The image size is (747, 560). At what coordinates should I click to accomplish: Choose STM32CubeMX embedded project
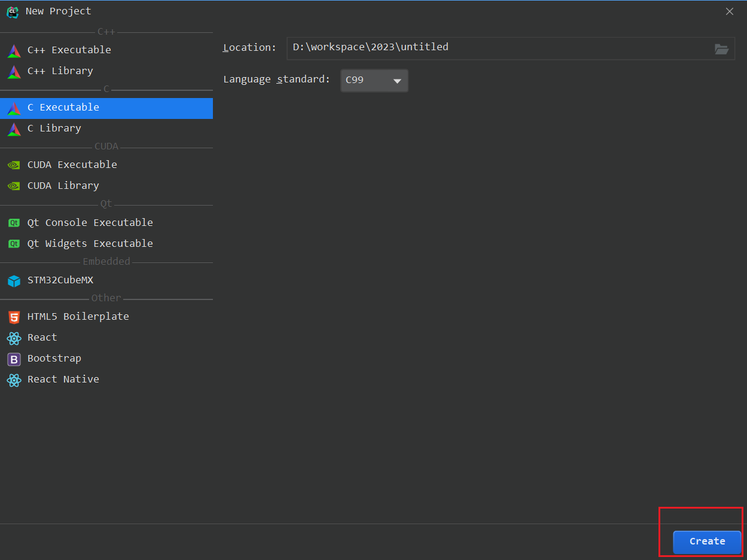(106, 280)
